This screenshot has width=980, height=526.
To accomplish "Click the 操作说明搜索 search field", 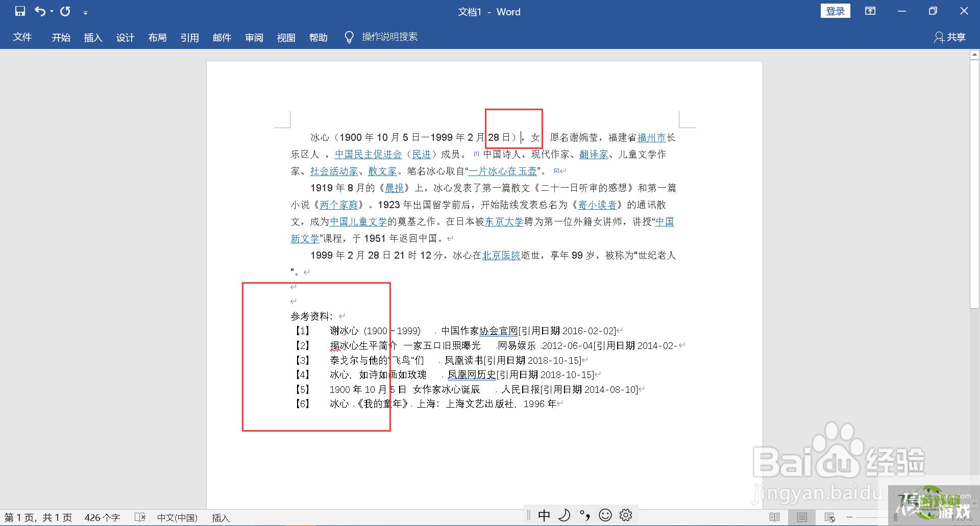I will (389, 37).
